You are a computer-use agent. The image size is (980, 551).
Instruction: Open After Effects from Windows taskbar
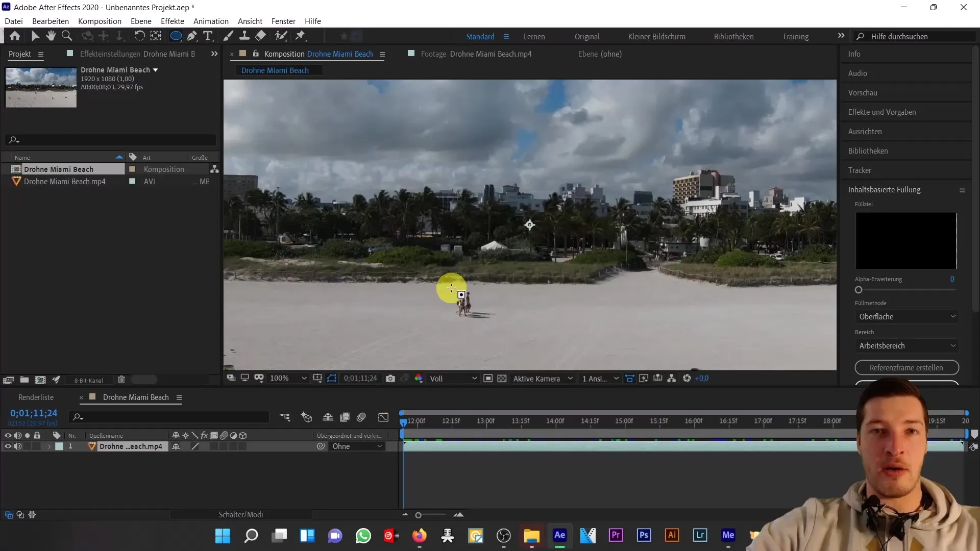(x=559, y=535)
